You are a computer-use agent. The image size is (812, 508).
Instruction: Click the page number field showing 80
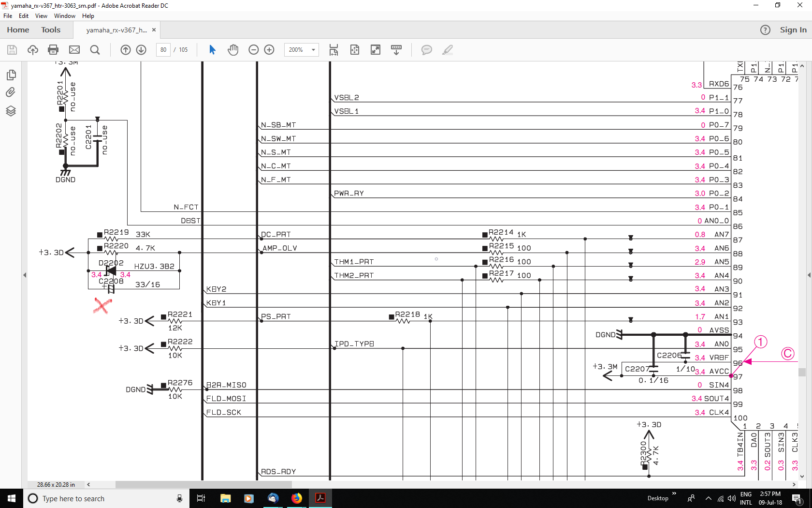tap(163, 50)
